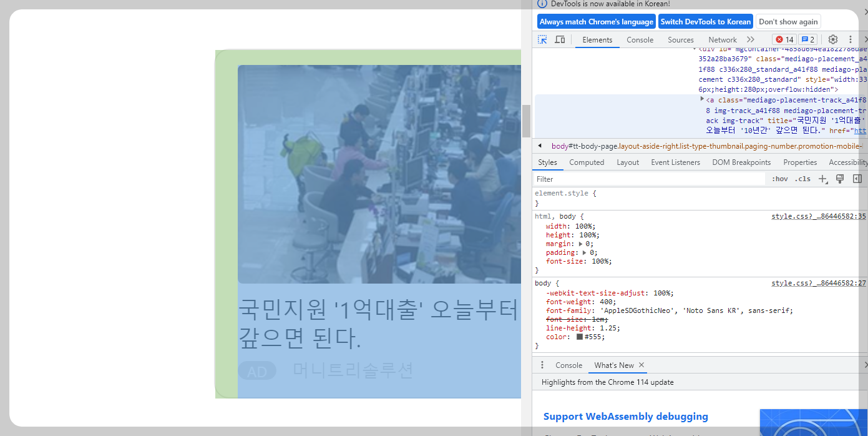Click the font-family AppleSDGothicNeo declaration
868x436 pixels.
pyautogui.click(x=670, y=310)
